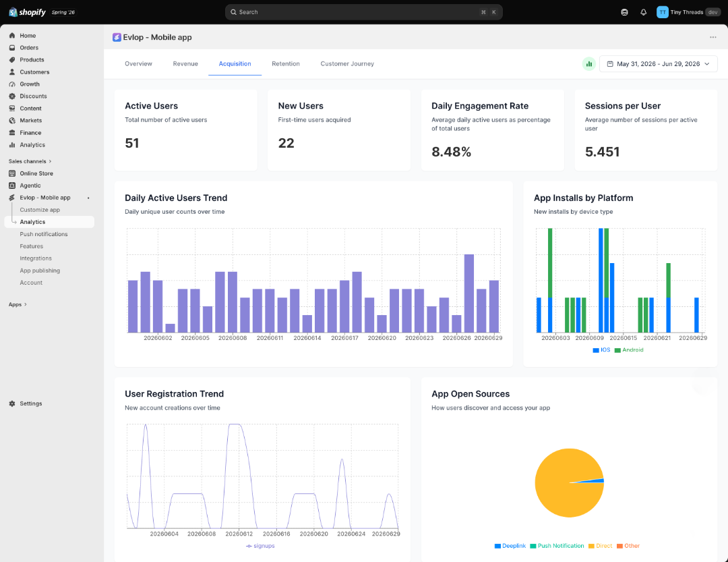The width and height of the screenshot is (728, 562).
Task: Click the date range chevron arrow
Action: click(x=706, y=63)
